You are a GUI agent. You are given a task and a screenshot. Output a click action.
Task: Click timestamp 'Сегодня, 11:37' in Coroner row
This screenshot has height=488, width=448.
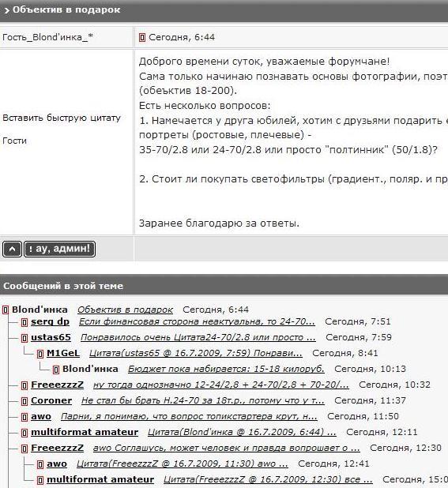point(370,400)
